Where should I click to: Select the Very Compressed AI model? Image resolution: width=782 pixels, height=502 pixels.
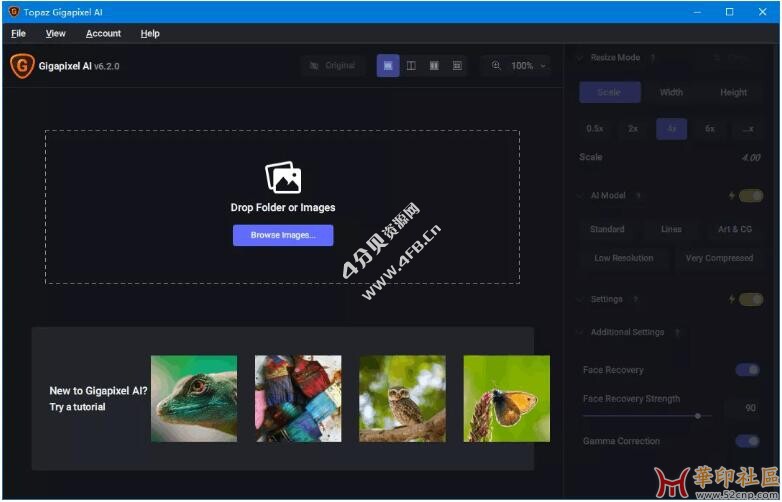point(719,258)
